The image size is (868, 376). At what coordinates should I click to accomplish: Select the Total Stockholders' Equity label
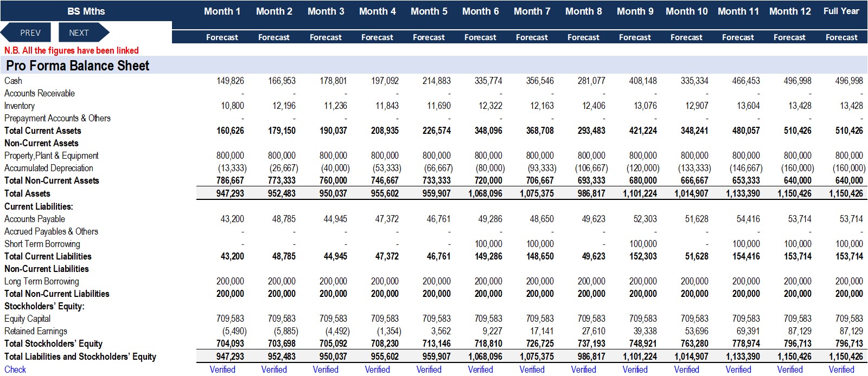(53, 343)
